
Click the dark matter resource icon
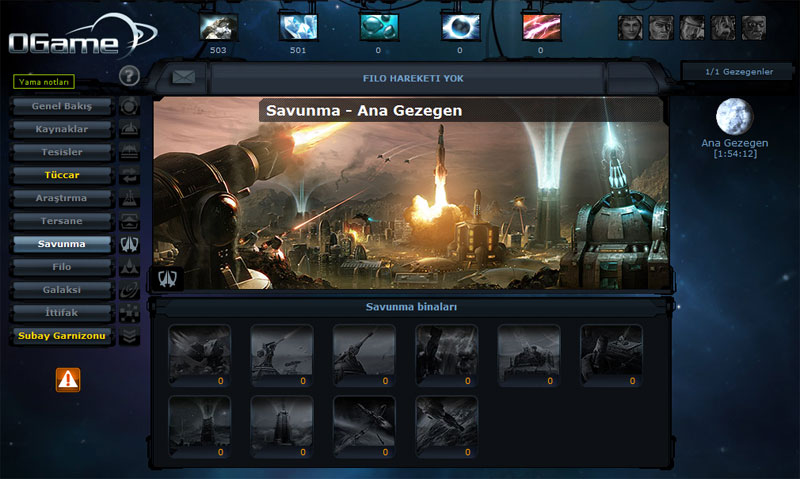coord(541,27)
